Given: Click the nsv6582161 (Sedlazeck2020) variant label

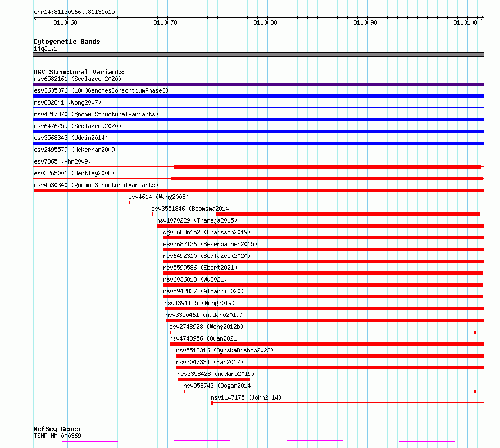Looking at the screenshot, I should tap(78, 79).
